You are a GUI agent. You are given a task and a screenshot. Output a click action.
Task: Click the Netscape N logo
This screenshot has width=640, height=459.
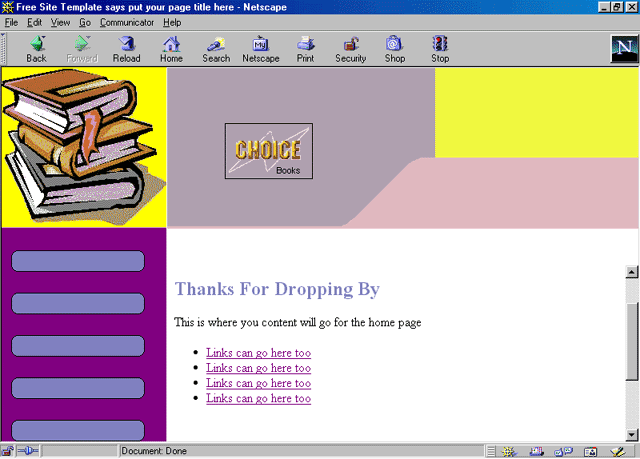pos(624,48)
